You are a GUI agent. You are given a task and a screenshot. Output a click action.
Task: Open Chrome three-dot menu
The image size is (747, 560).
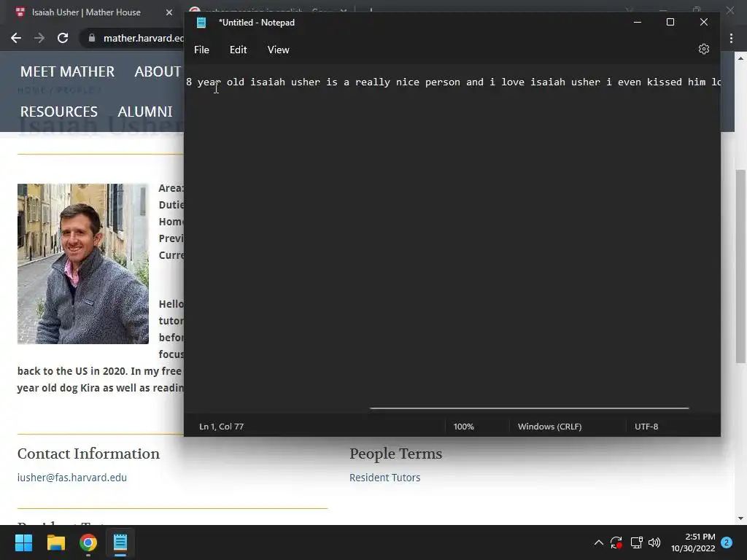(x=731, y=38)
